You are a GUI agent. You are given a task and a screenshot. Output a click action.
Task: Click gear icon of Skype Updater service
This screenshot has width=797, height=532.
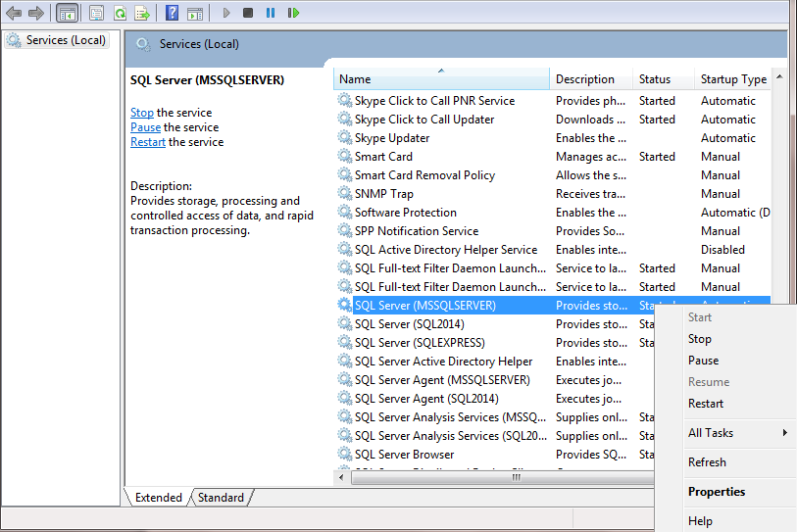[345, 138]
